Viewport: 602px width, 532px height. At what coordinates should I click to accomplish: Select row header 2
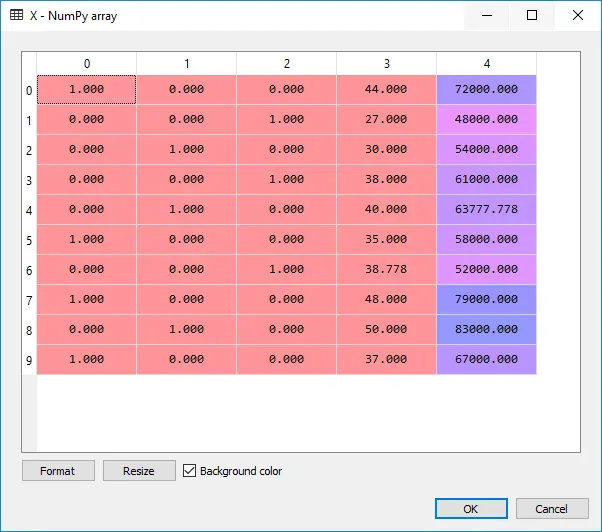[29, 150]
